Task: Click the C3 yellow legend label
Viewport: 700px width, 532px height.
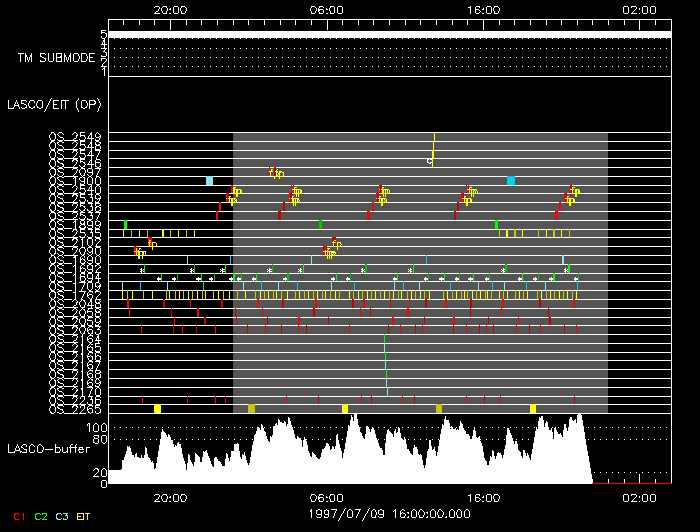Action: pos(65,516)
